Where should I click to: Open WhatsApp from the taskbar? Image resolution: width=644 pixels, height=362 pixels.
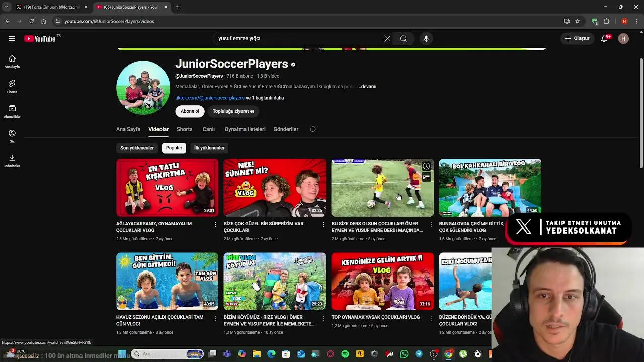[x=404, y=354]
